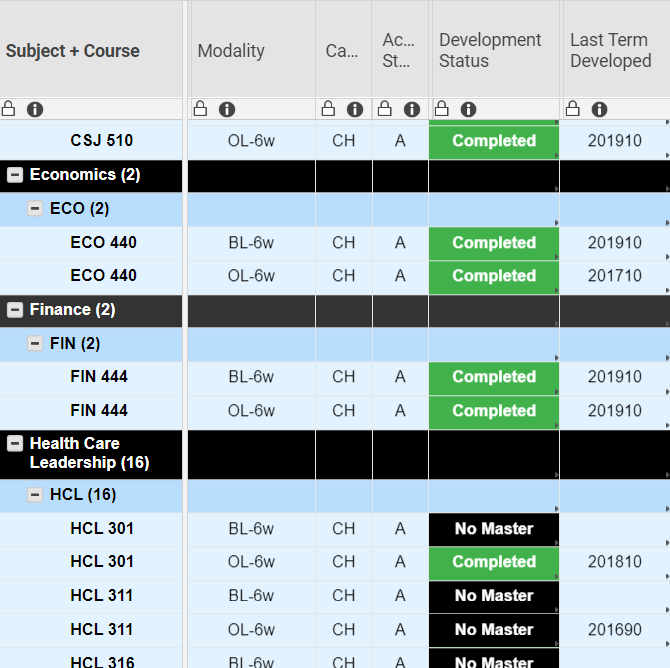Click Completed status for ECO 440 BL-6w
This screenshot has height=668, width=670.
click(494, 243)
